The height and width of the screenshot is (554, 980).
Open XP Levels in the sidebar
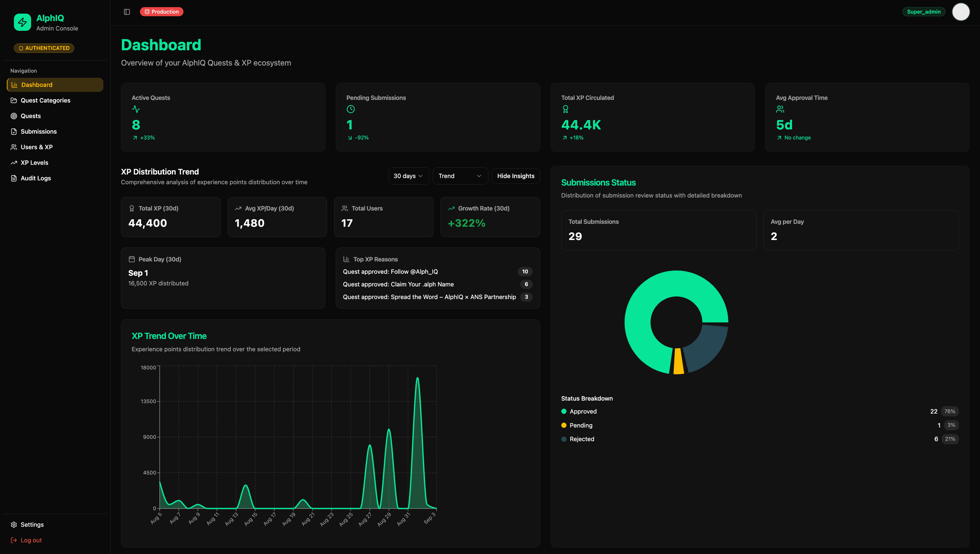(55, 163)
